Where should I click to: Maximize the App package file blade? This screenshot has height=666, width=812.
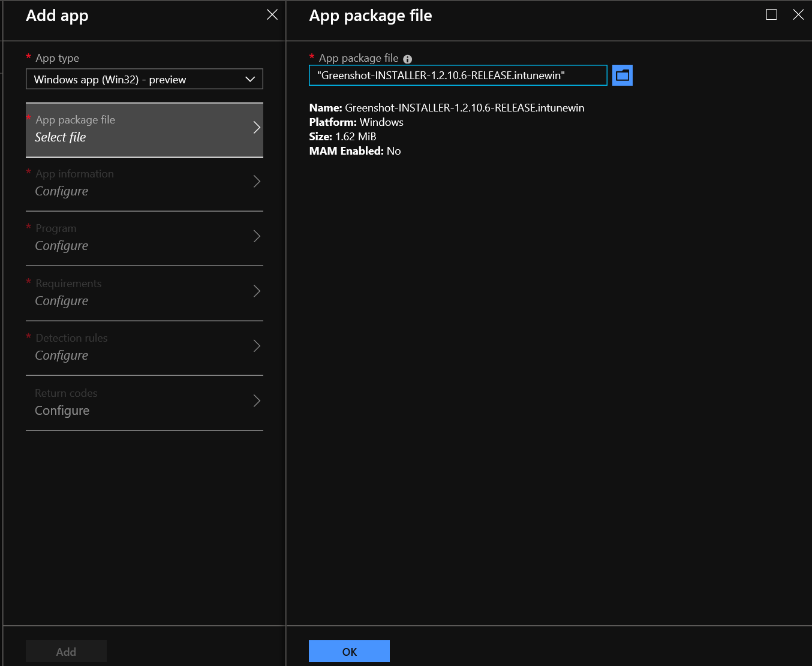coord(772,15)
